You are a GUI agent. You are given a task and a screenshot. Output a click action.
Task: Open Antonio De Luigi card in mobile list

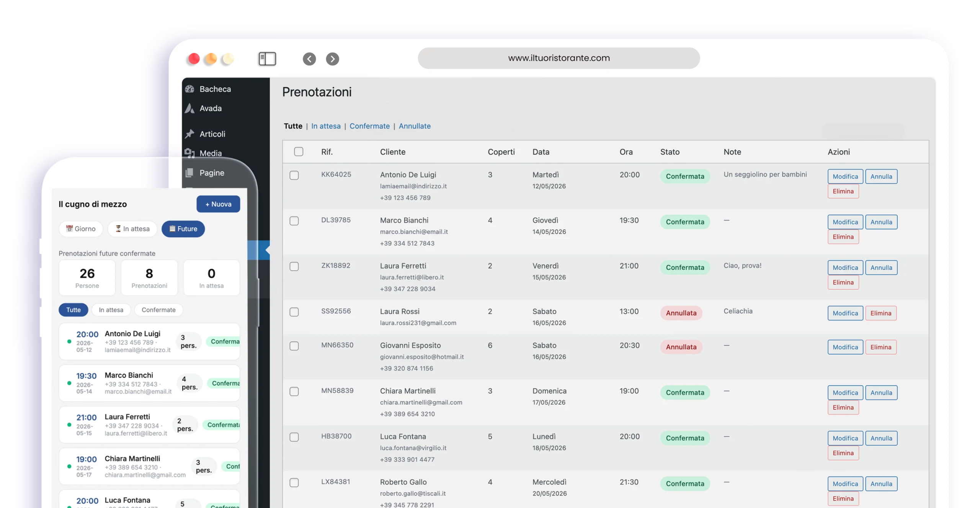point(149,341)
